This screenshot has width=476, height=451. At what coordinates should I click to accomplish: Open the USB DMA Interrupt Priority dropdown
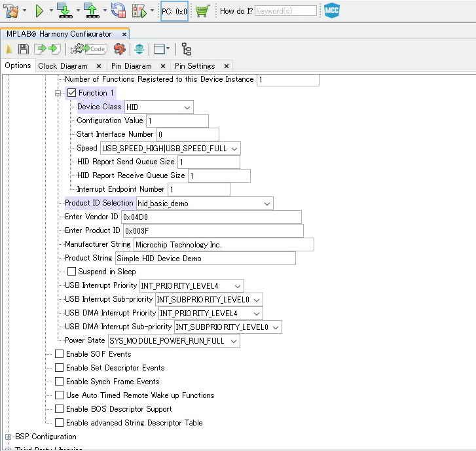[x=211, y=313]
